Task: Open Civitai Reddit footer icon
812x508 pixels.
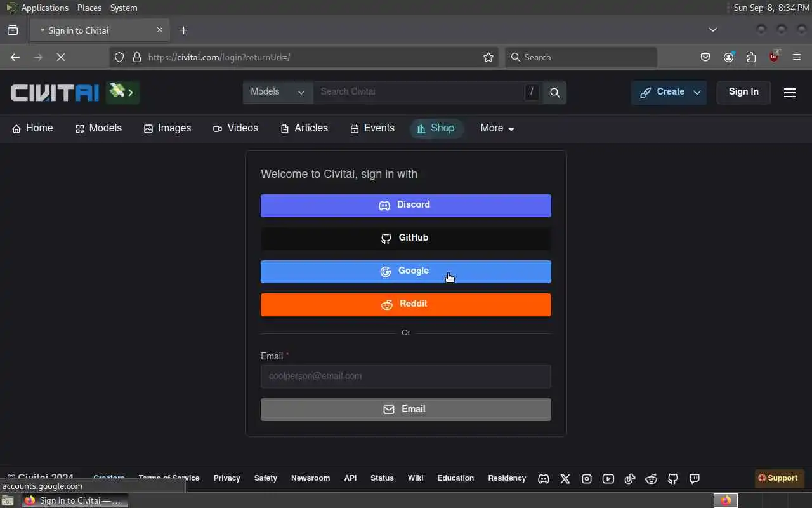Action: [652, 479]
